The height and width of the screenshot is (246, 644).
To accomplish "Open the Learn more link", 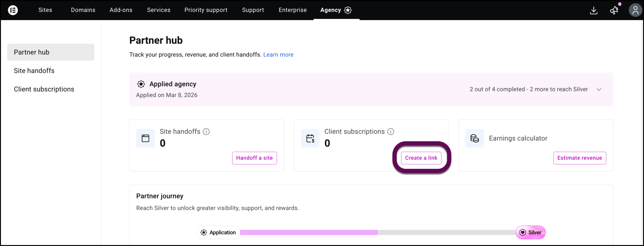I will click(278, 54).
